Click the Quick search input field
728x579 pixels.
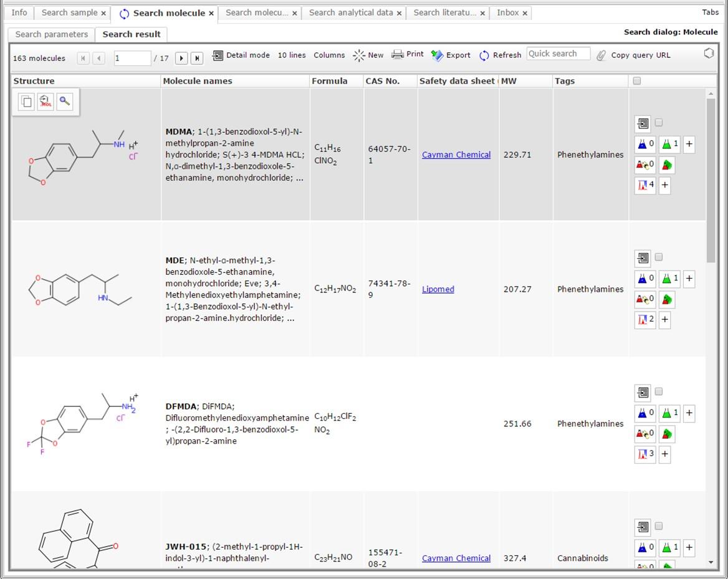click(558, 54)
